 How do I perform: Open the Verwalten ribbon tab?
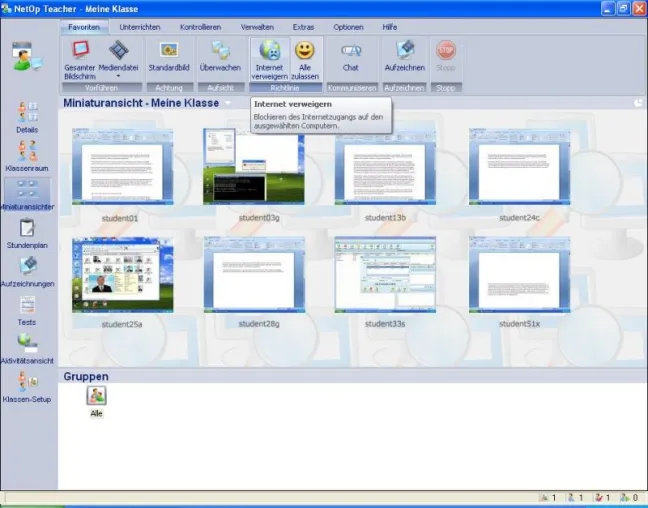[257, 27]
